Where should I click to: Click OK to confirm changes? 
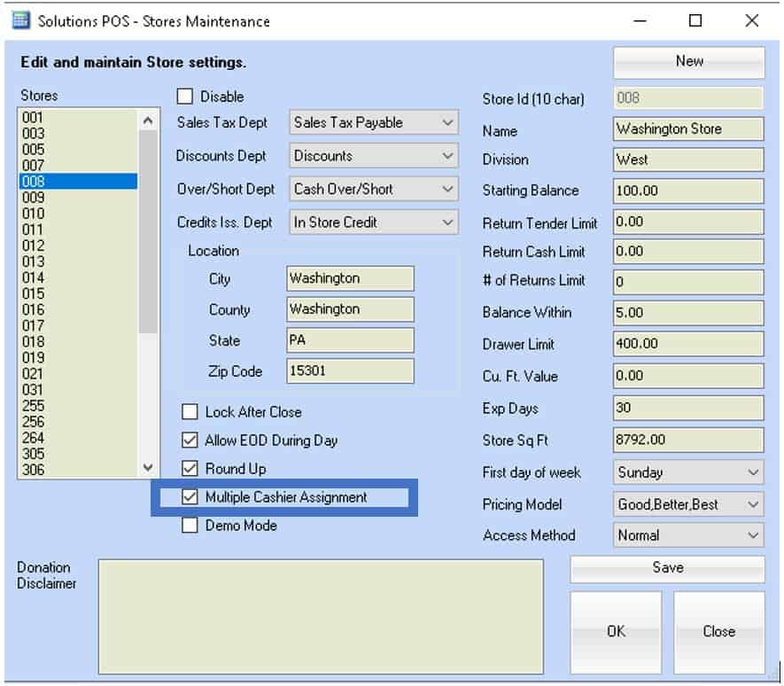tap(615, 631)
